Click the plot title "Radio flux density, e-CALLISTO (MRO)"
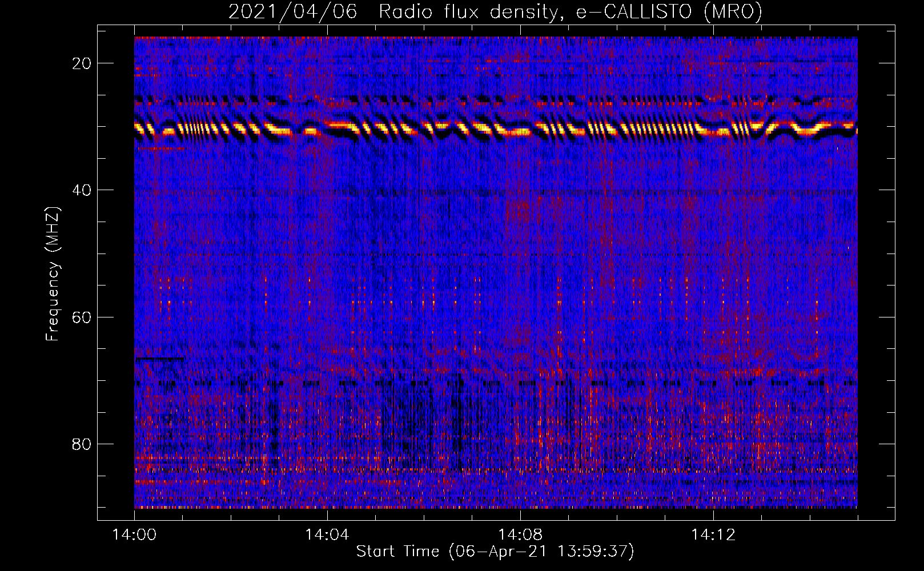 571,11
